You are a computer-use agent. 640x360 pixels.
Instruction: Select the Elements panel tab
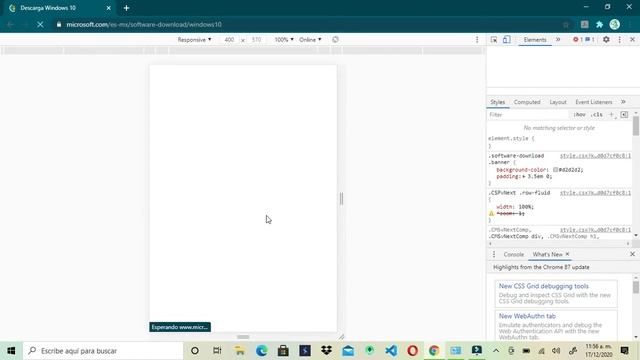(x=535, y=40)
